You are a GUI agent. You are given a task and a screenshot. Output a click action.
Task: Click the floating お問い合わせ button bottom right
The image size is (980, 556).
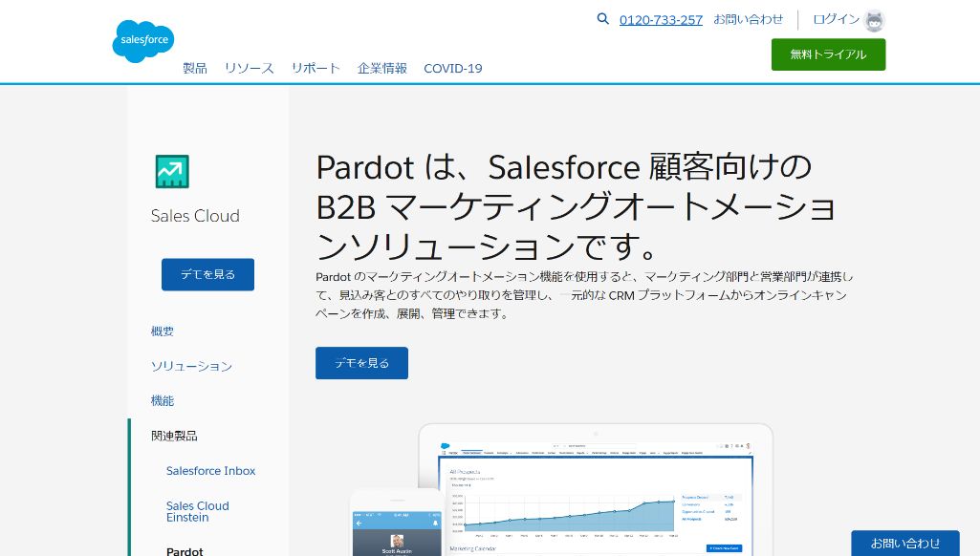tap(904, 543)
